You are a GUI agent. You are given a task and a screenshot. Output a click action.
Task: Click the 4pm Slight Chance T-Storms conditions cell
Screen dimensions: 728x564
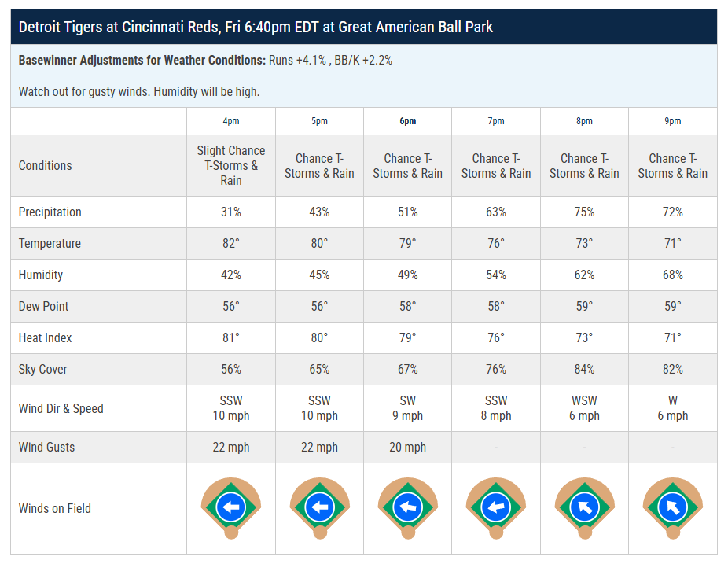pyautogui.click(x=231, y=165)
